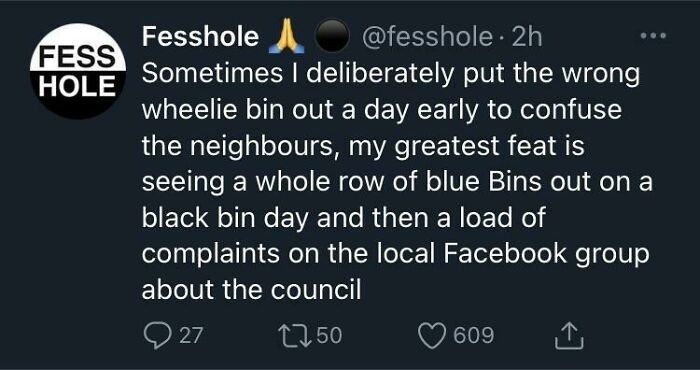View the 609 likes count
The width and height of the screenshot is (700, 370).
(474, 335)
